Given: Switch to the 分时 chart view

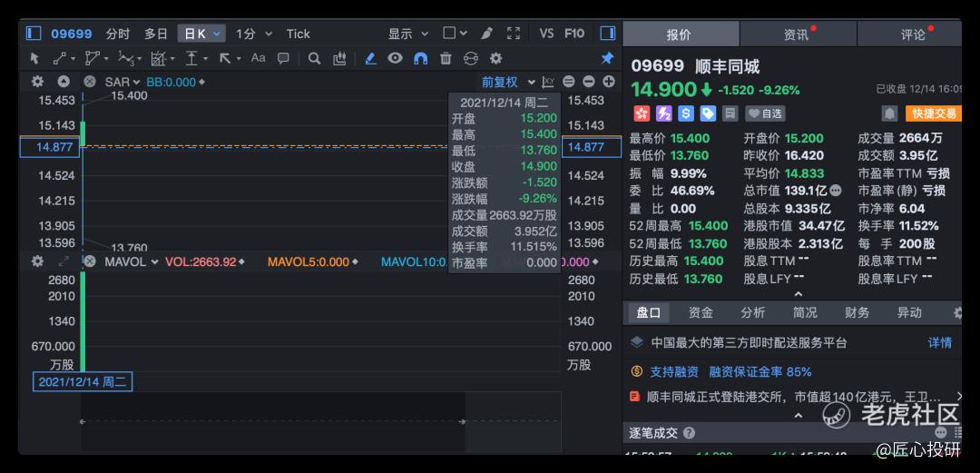Looking at the screenshot, I should [x=117, y=34].
